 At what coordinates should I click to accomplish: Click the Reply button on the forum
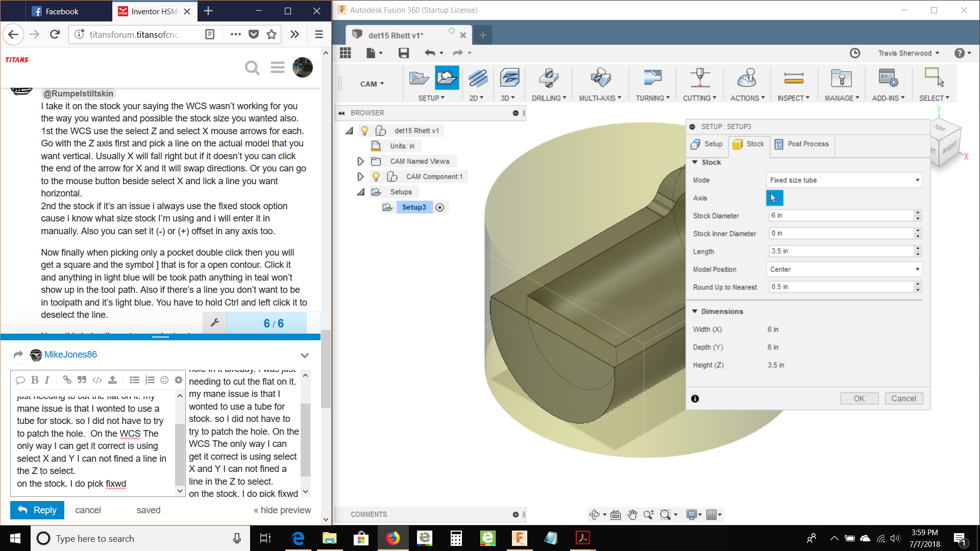point(36,510)
